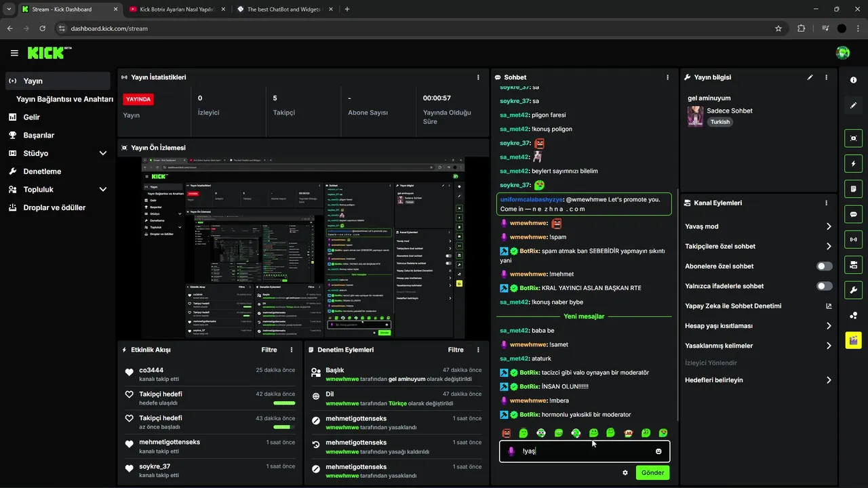The width and height of the screenshot is (868, 488).
Task: Open Yayın İstatistikleri three-dot options
Action: point(478,77)
